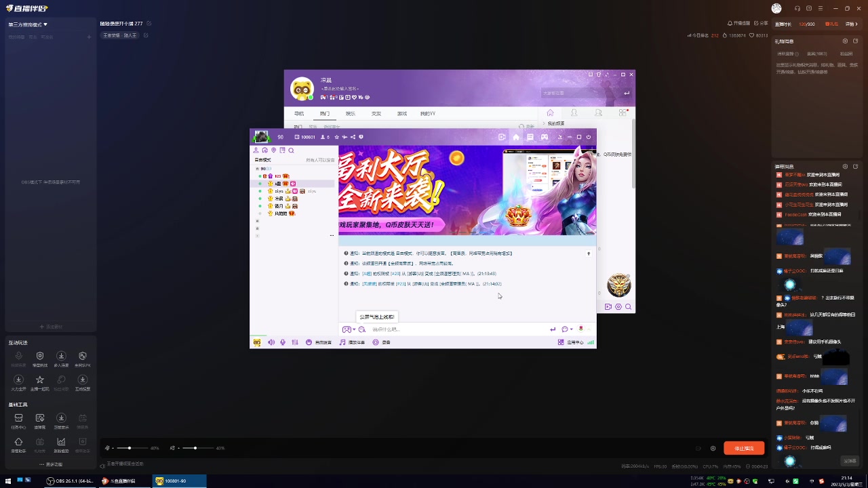
Task: Jump to latest chat with arrow button
Action: tap(589, 253)
